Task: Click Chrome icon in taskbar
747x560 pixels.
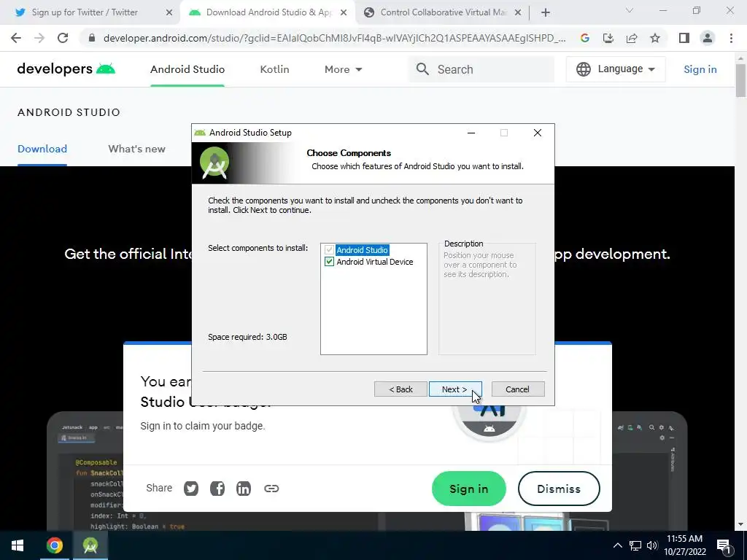Action: point(54,545)
